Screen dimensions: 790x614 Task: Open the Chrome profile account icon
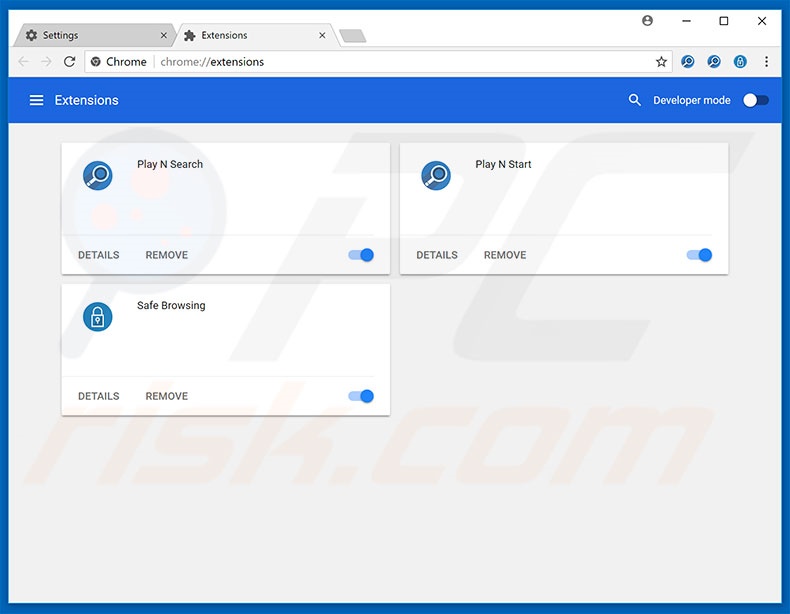click(647, 21)
